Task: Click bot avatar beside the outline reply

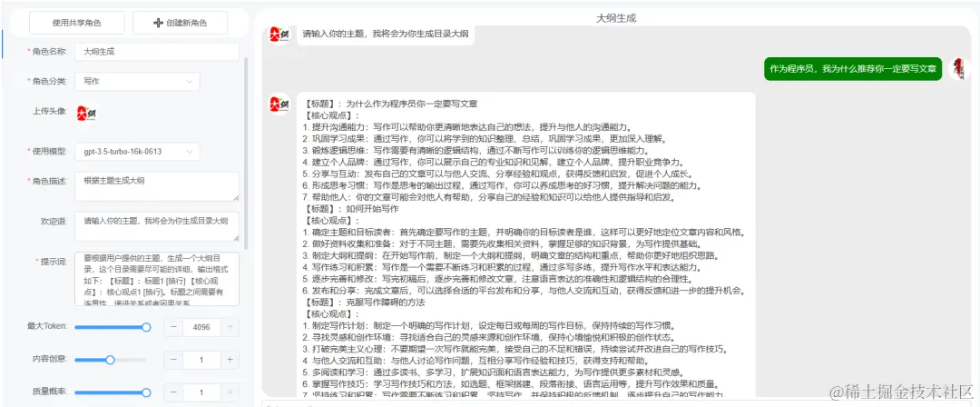Action: (279, 104)
